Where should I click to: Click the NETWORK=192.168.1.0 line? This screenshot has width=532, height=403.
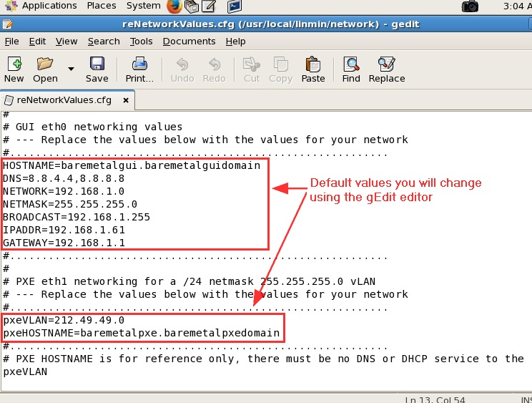coord(64,192)
